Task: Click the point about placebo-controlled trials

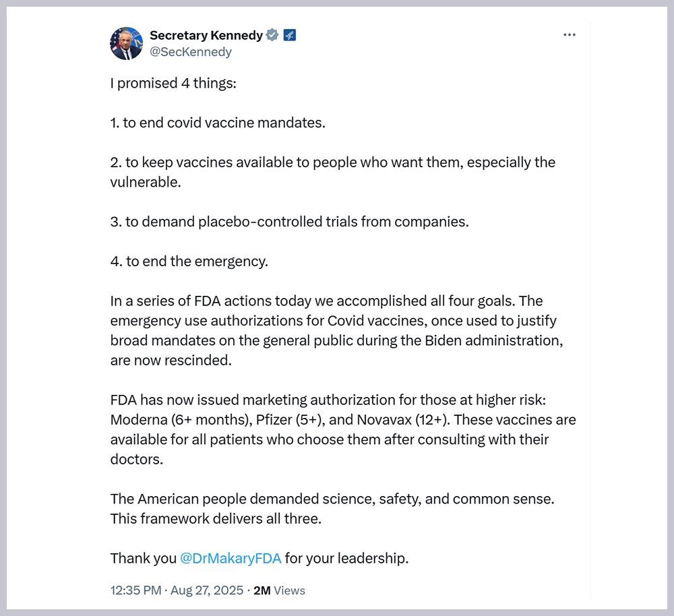Action: [x=289, y=222]
